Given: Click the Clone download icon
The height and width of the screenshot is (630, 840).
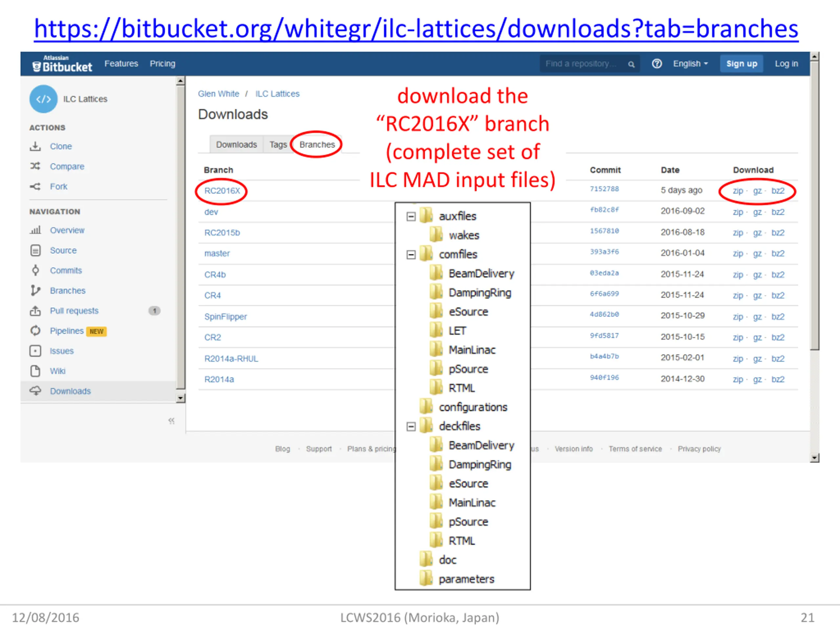Looking at the screenshot, I should pos(35,146).
